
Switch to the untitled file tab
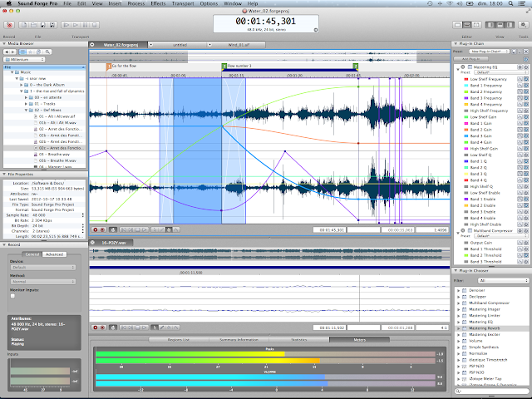[x=180, y=45]
